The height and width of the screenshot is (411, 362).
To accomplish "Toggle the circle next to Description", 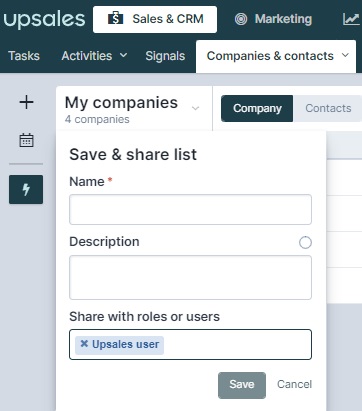I will click(305, 242).
